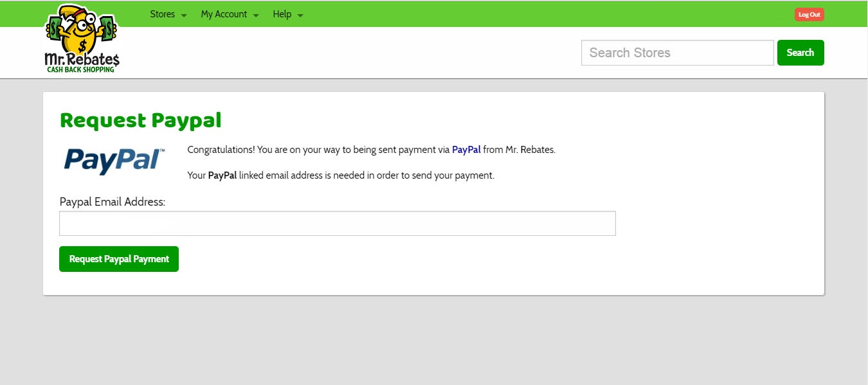Viewport: 868px width, 385px height.
Task: Click the green Search button
Action: pyautogui.click(x=800, y=53)
